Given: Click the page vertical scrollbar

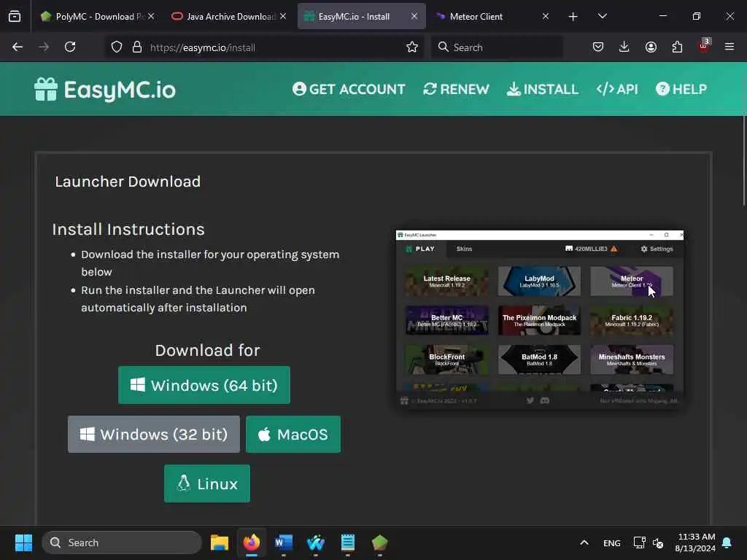Looking at the screenshot, I should pyautogui.click(x=743, y=160).
